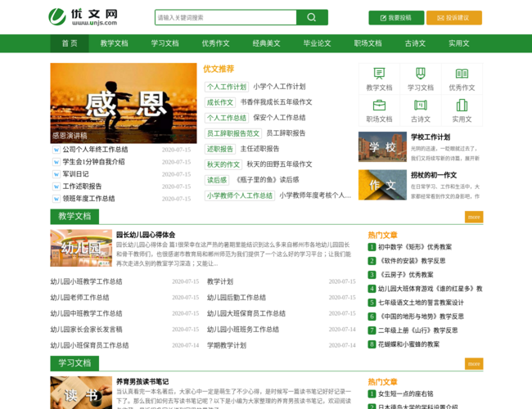Open 园长幼儿园心得体会 article title

pos(146,235)
